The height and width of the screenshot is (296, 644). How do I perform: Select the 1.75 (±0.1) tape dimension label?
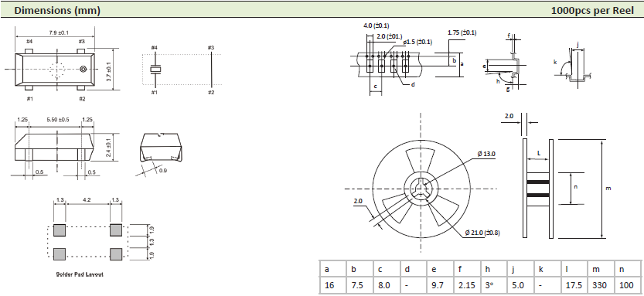point(462,32)
